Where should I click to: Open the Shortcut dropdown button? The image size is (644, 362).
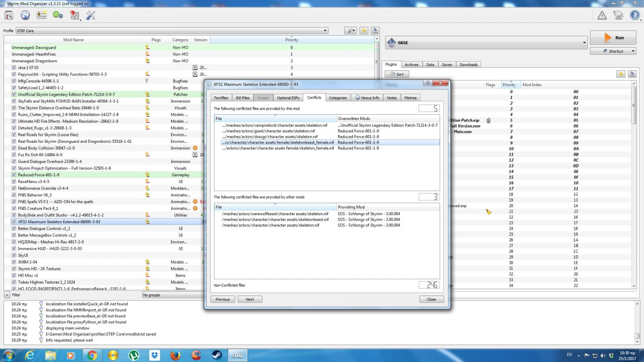pyautogui.click(x=613, y=51)
